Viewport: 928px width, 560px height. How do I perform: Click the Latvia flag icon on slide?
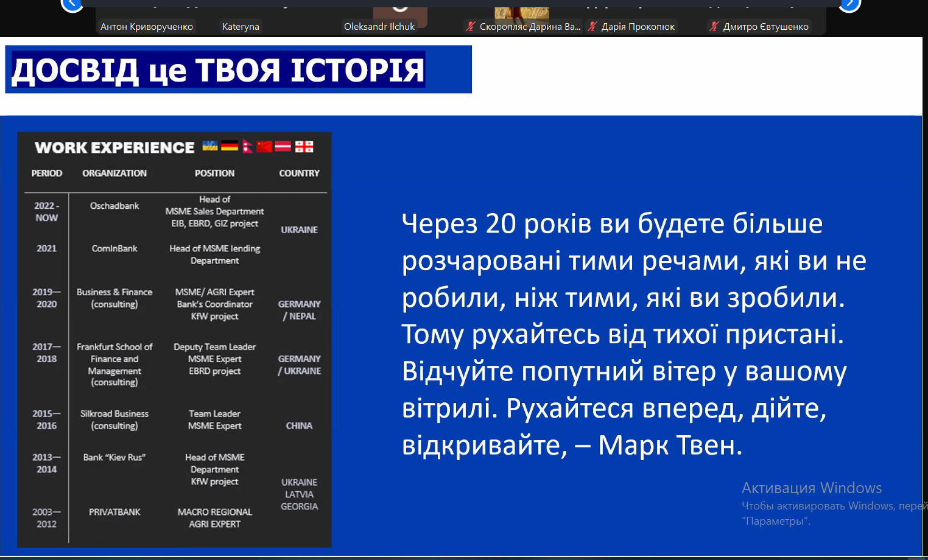pyautogui.click(x=283, y=146)
